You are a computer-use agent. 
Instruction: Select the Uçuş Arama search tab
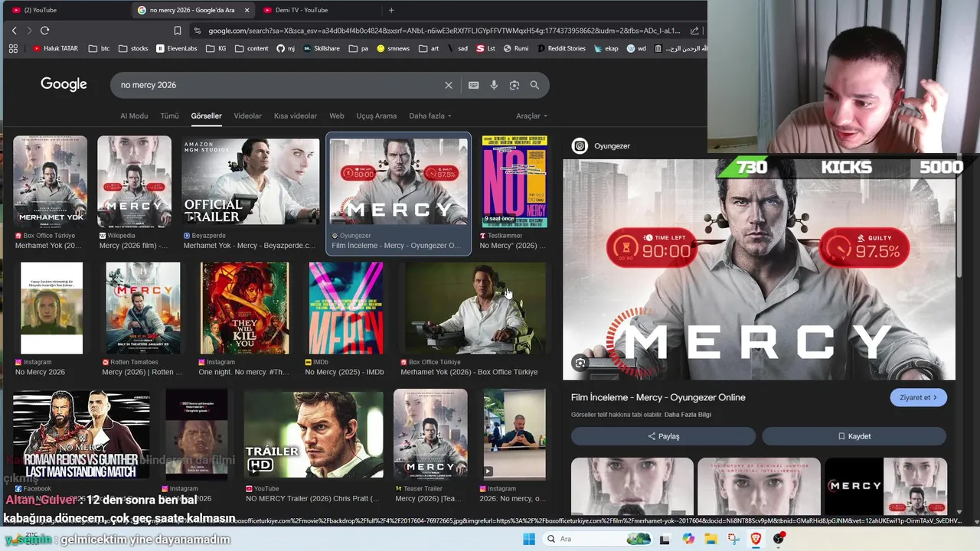click(x=376, y=116)
